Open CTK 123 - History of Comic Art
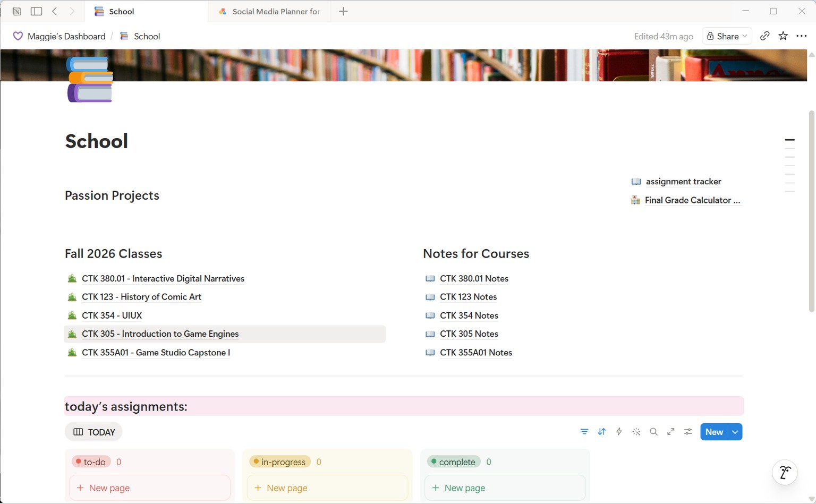This screenshot has height=504, width=816. click(142, 297)
